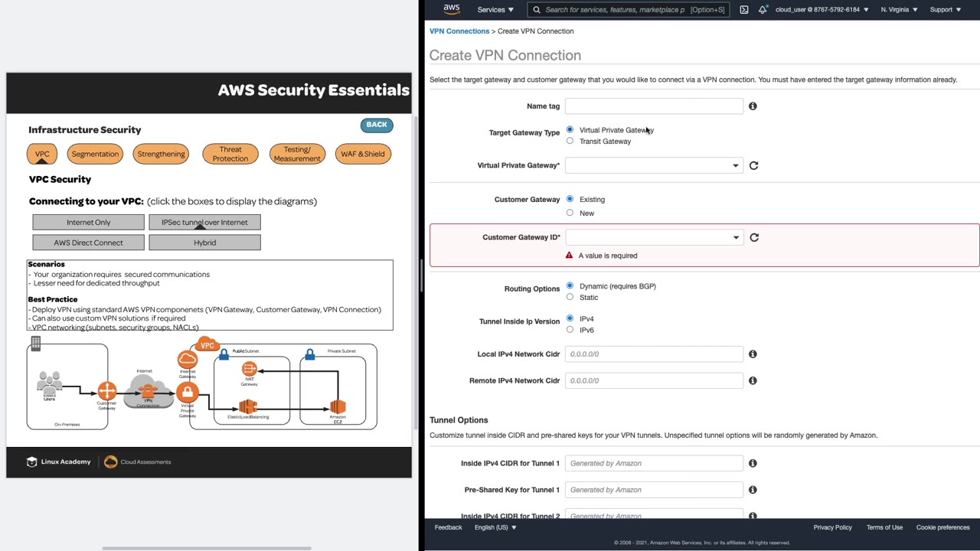
Task: Switch to the Testing/Measurement topic tab
Action: pyautogui.click(x=297, y=154)
